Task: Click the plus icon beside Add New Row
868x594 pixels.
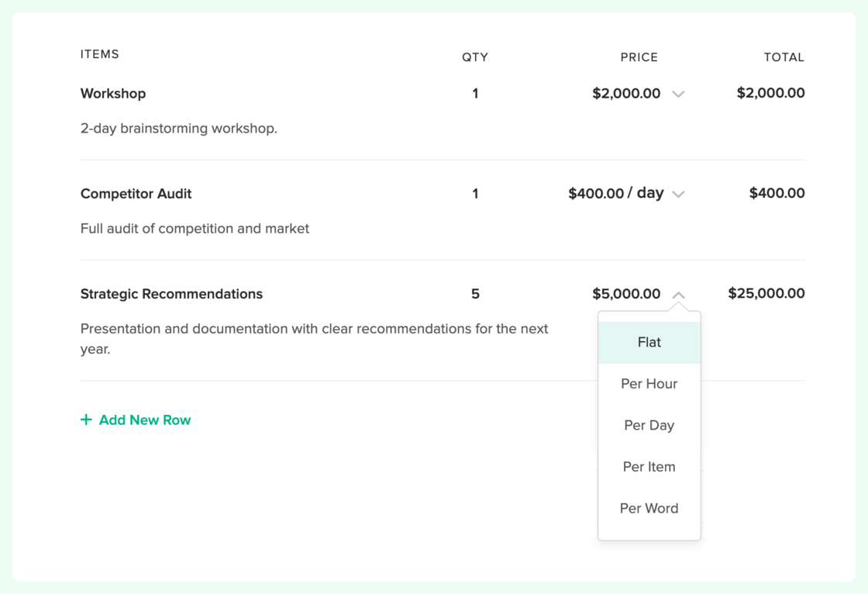Action: (x=85, y=420)
